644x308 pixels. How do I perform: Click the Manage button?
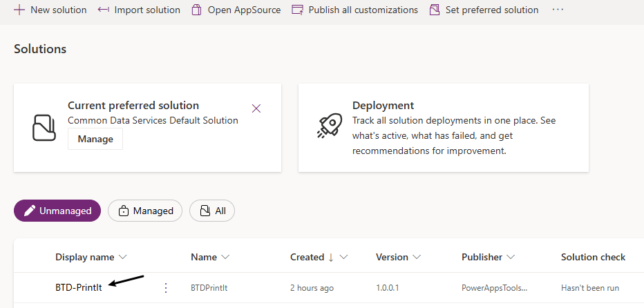(x=95, y=139)
